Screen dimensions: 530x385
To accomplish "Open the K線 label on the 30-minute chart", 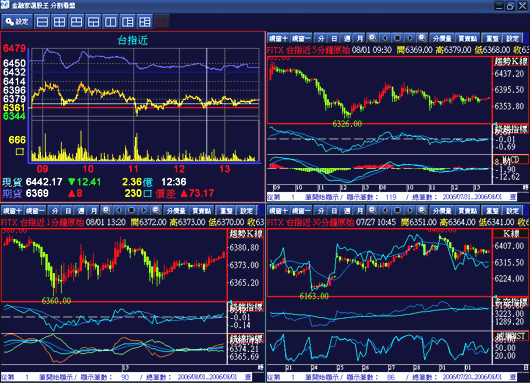I will coord(511,234).
